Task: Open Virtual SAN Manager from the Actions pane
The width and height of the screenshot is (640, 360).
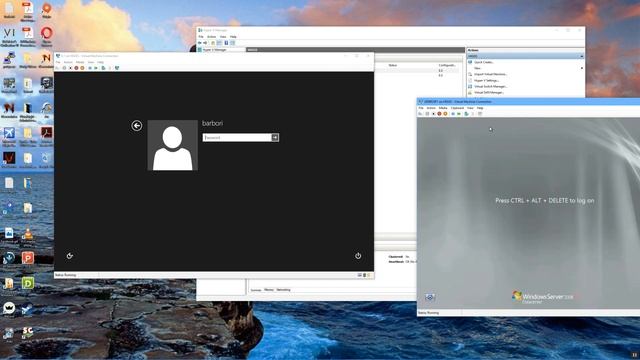Action: click(x=488, y=93)
